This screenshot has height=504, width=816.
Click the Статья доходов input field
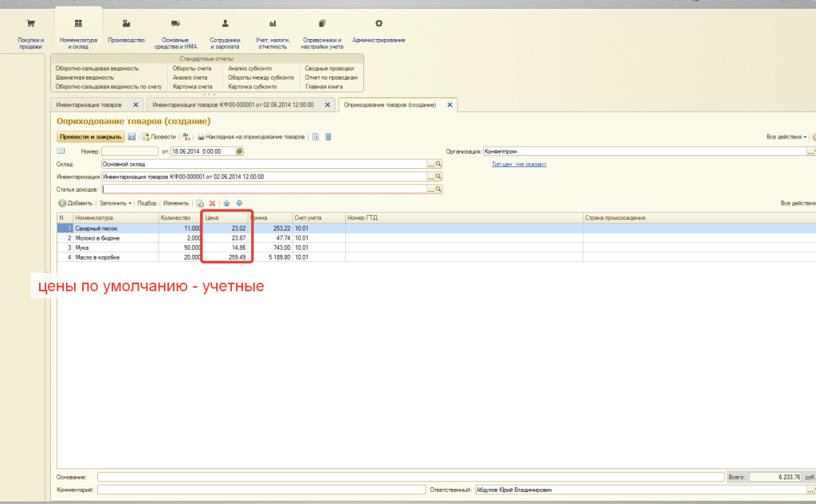click(x=264, y=189)
